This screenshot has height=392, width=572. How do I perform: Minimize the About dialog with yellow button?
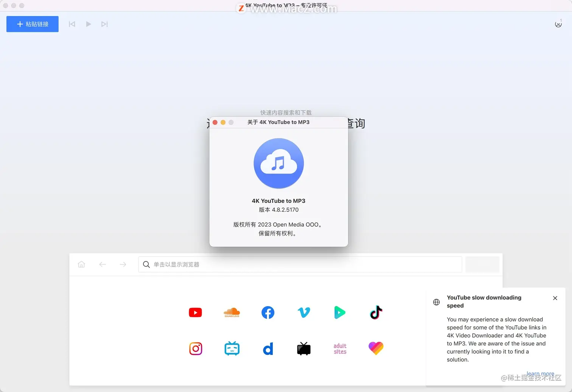(223, 122)
